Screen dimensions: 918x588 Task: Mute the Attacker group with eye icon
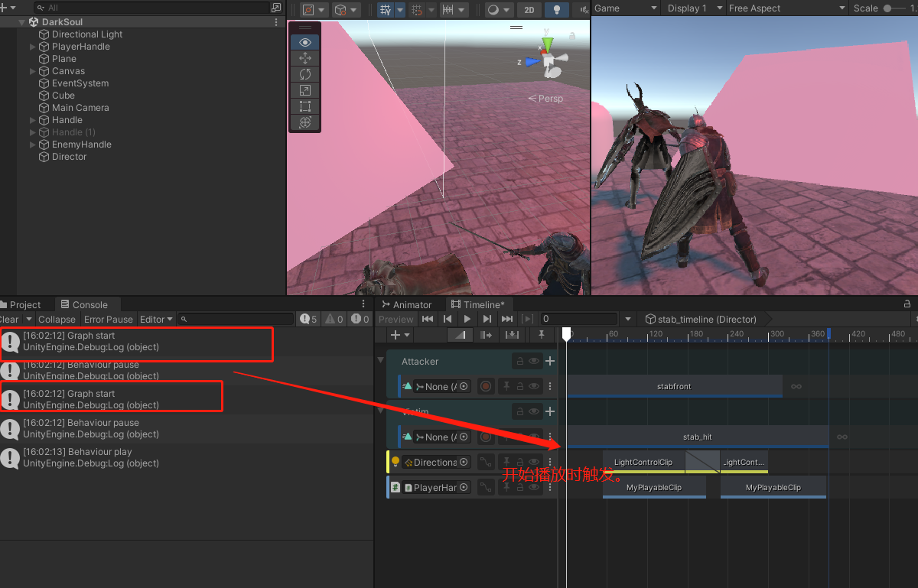tap(534, 361)
